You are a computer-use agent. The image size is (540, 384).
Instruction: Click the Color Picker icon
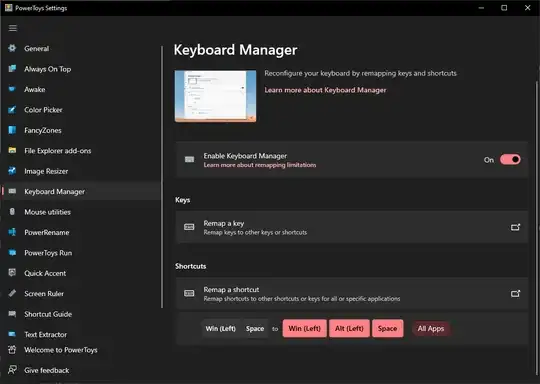(x=12, y=110)
